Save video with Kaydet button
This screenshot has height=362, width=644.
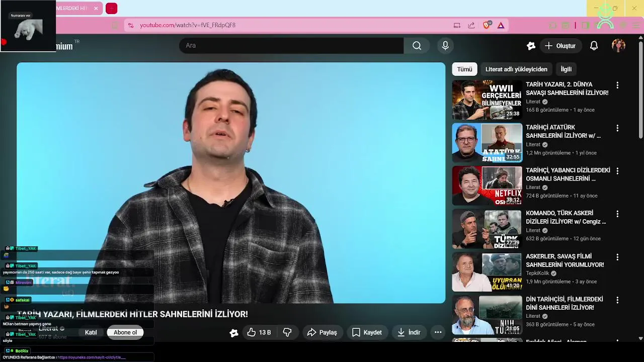point(367,332)
